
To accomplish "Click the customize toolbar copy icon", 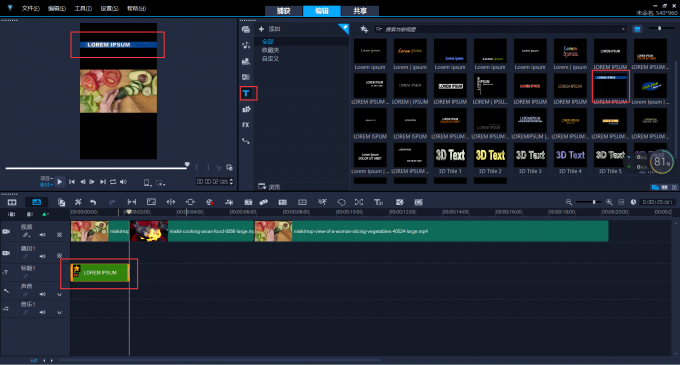I will click(x=62, y=202).
